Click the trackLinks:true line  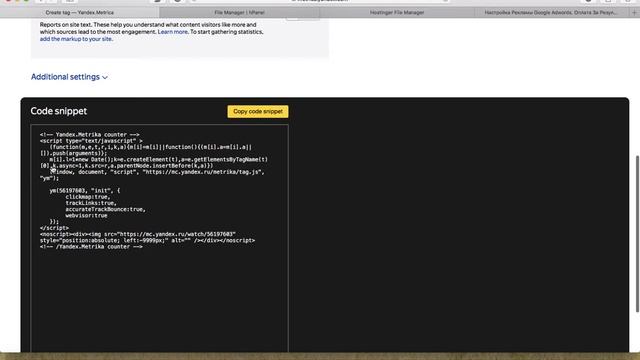(91, 203)
